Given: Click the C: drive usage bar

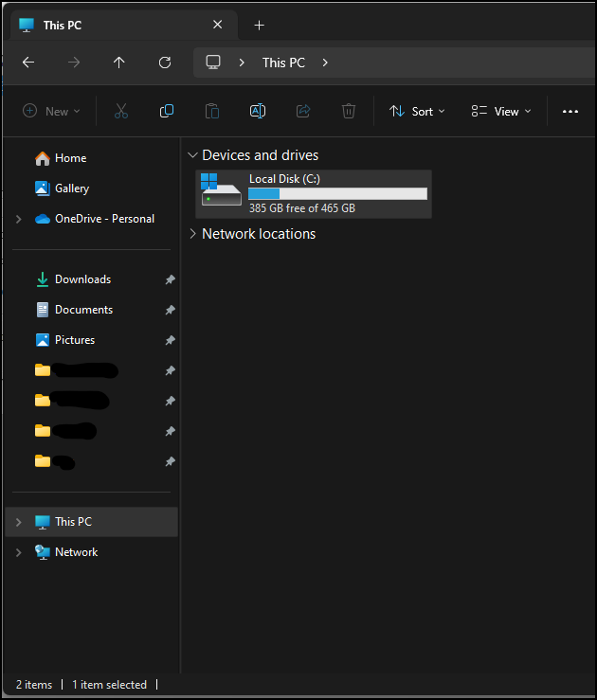Looking at the screenshot, I should 337,194.
